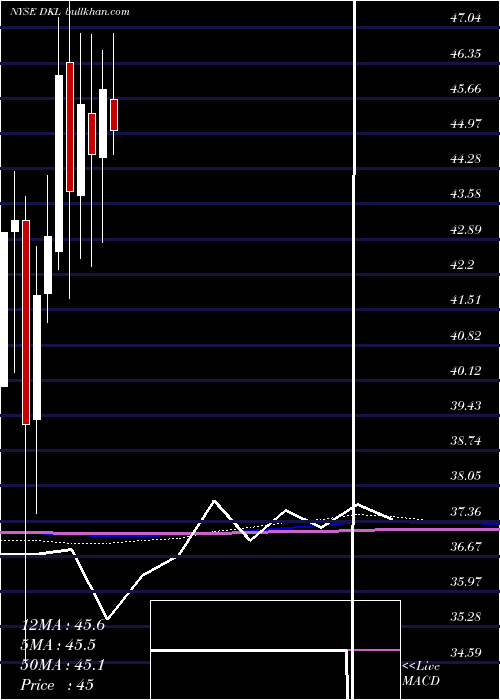Click the 45.66 price axis label
The width and height of the screenshot is (500, 700).
(466, 89)
